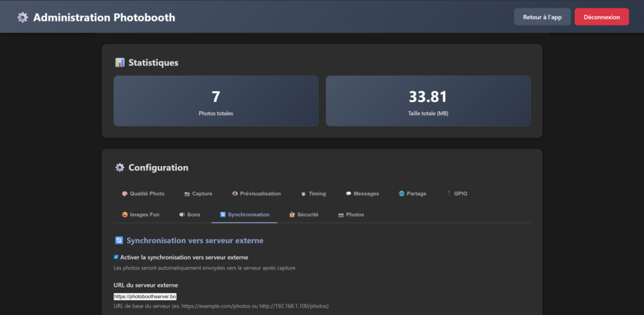Click the lock icon for Sécurité
The width and height of the screenshot is (644, 315).
pos(292,214)
